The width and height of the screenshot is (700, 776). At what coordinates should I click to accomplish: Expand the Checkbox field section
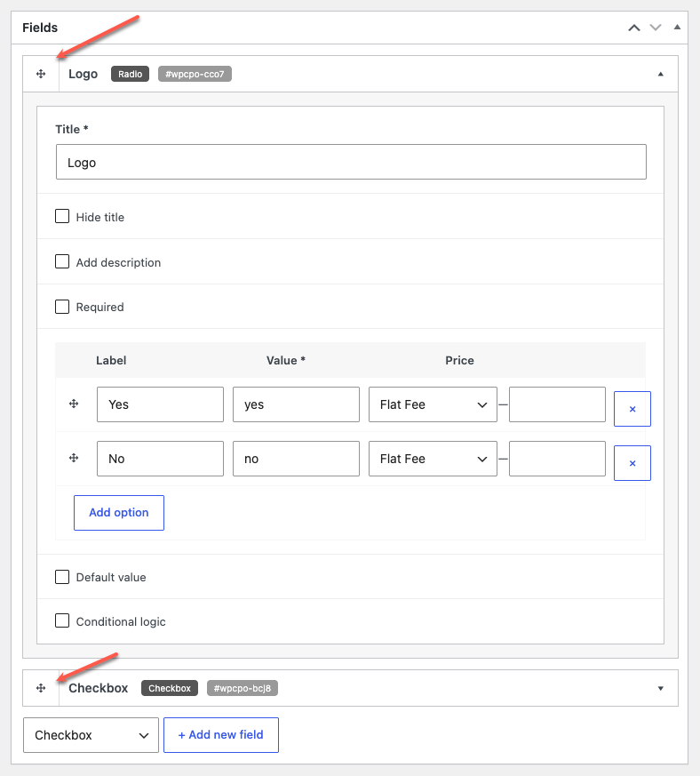(x=660, y=688)
